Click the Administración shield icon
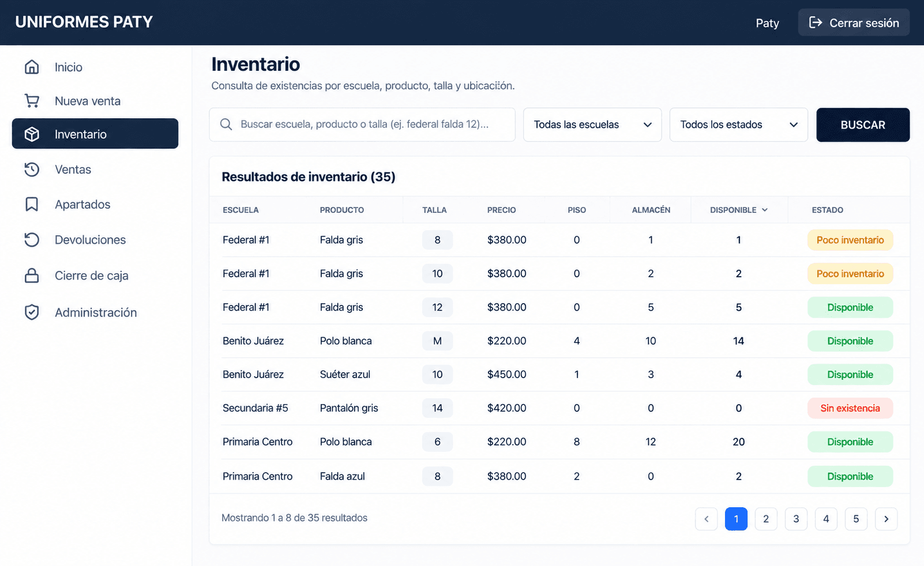Image resolution: width=924 pixels, height=566 pixels. point(32,312)
